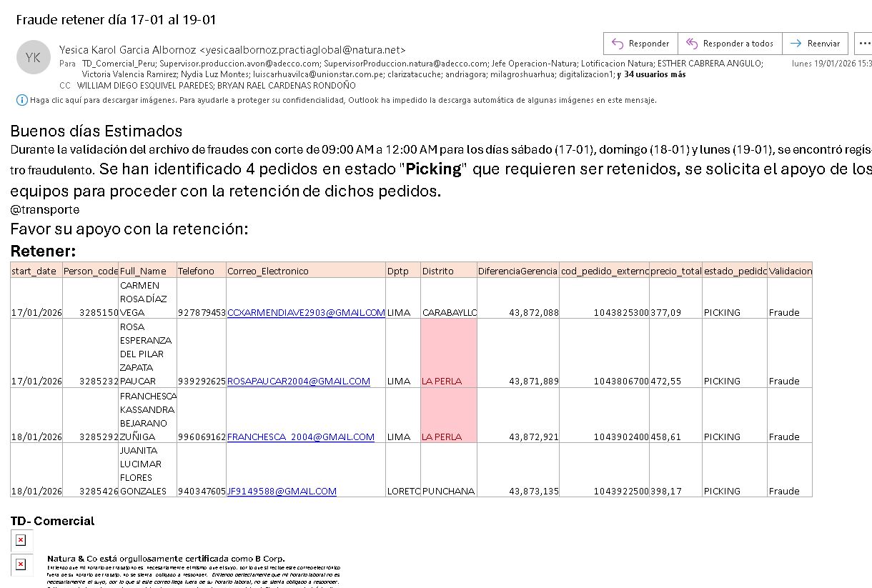Click the info icon in the image warning bar
This screenshot has width=872, height=588.
pyautogui.click(x=21, y=100)
